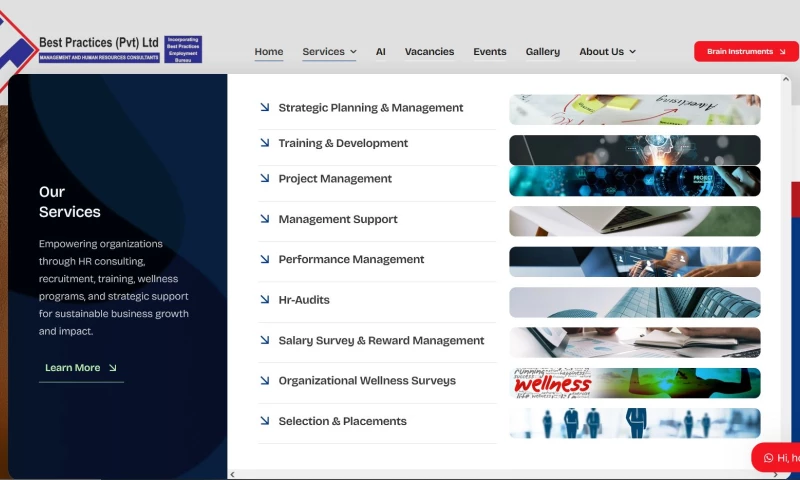Open Hr-Audits service

click(304, 300)
